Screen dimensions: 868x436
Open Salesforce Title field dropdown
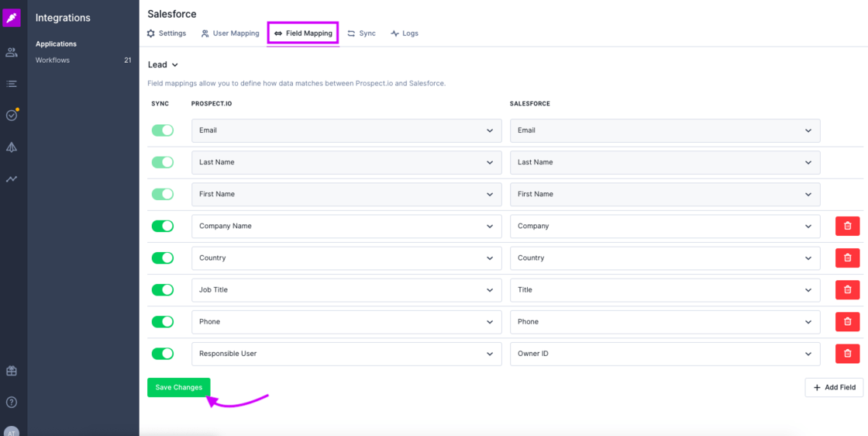[x=665, y=289]
